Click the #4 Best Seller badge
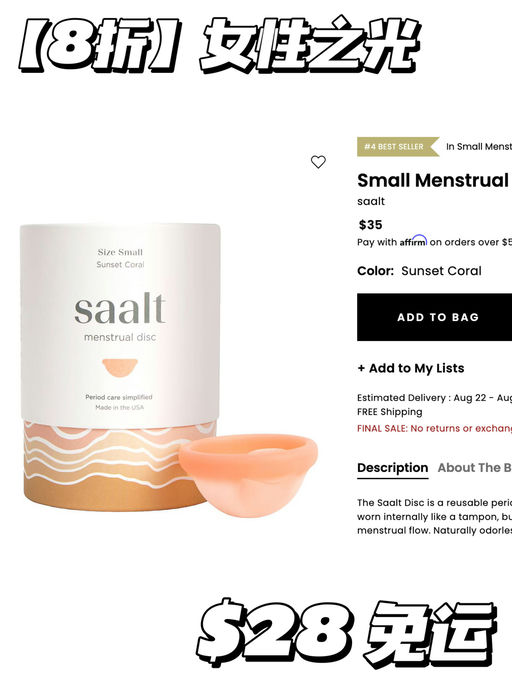 click(x=398, y=147)
